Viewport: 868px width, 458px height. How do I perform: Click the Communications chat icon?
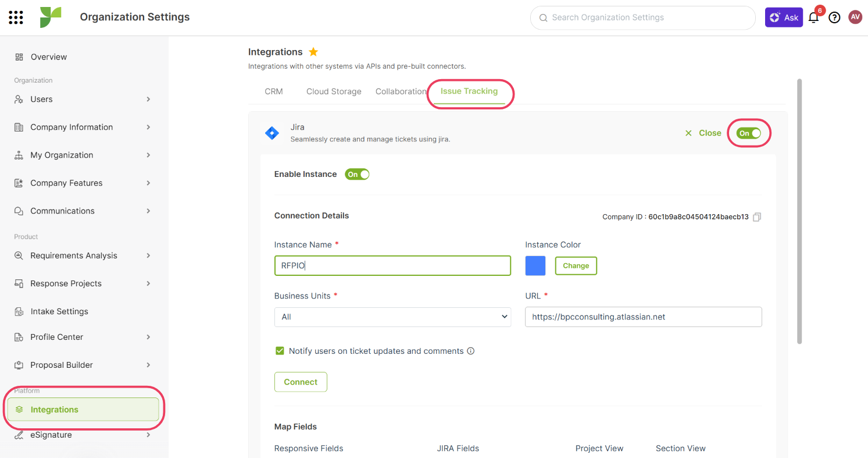tap(19, 211)
